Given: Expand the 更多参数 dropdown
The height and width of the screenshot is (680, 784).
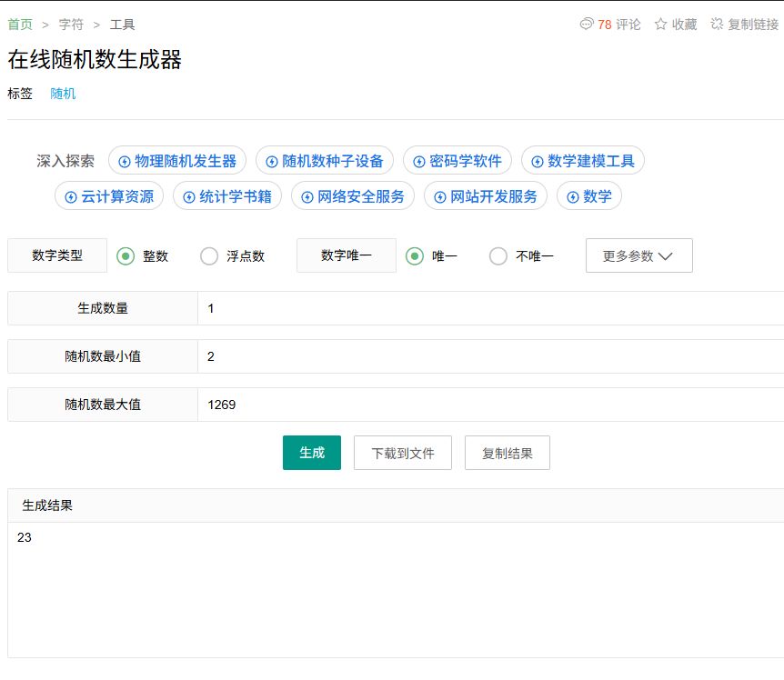Looking at the screenshot, I should tap(638, 256).
